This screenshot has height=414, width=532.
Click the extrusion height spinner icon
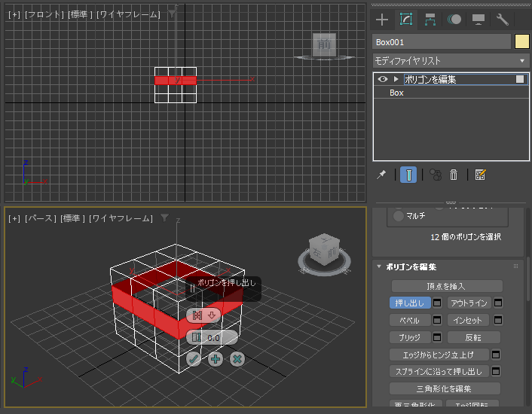click(x=197, y=337)
